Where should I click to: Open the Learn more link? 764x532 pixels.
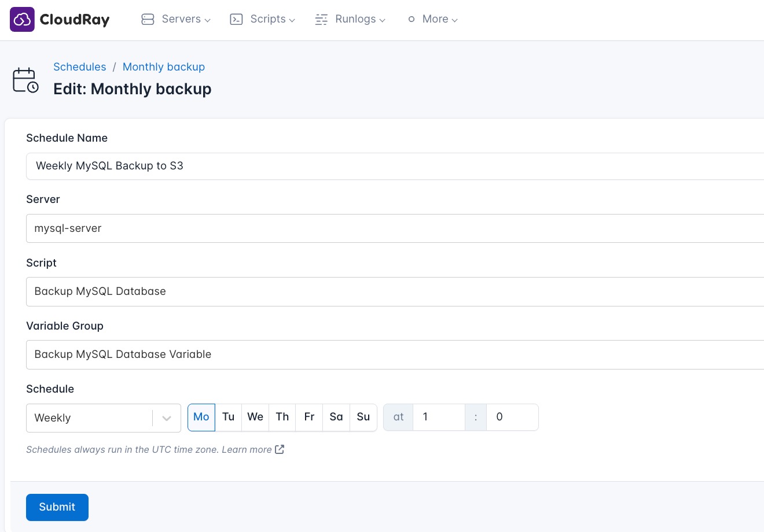pyautogui.click(x=247, y=449)
